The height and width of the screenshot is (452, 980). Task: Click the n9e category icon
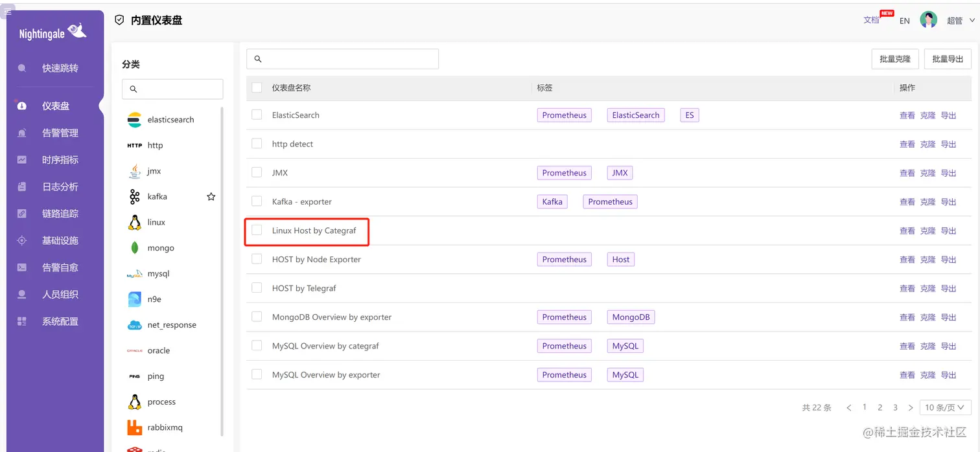pyautogui.click(x=134, y=299)
